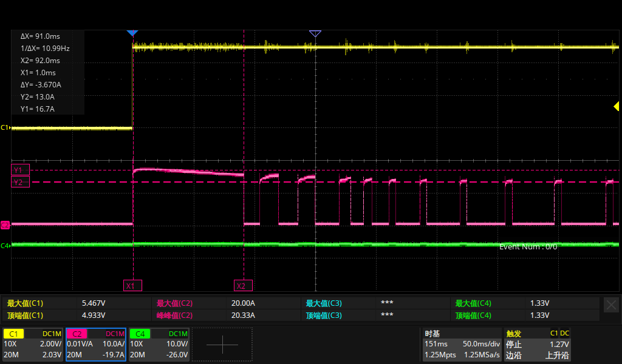
Task: Click the plus icon to add a channel
Action: pyautogui.click(x=222, y=344)
